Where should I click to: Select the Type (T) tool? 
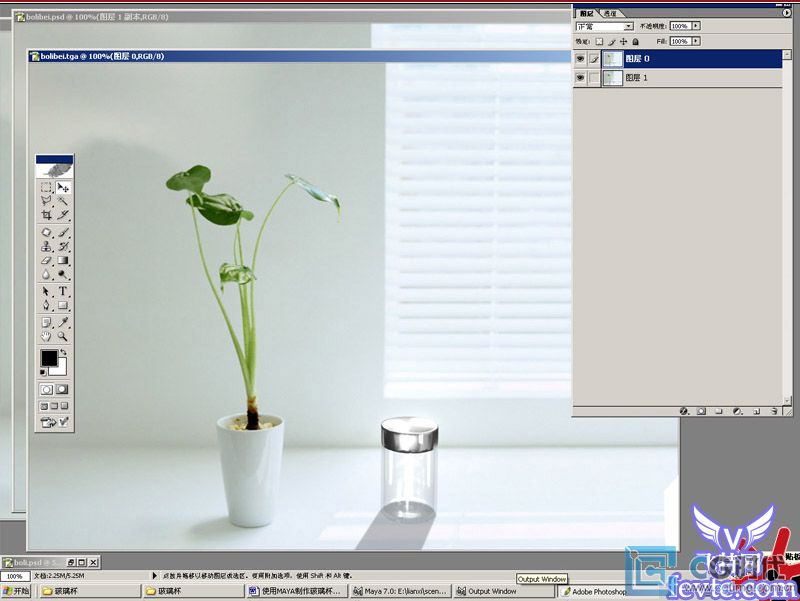click(63, 291)
